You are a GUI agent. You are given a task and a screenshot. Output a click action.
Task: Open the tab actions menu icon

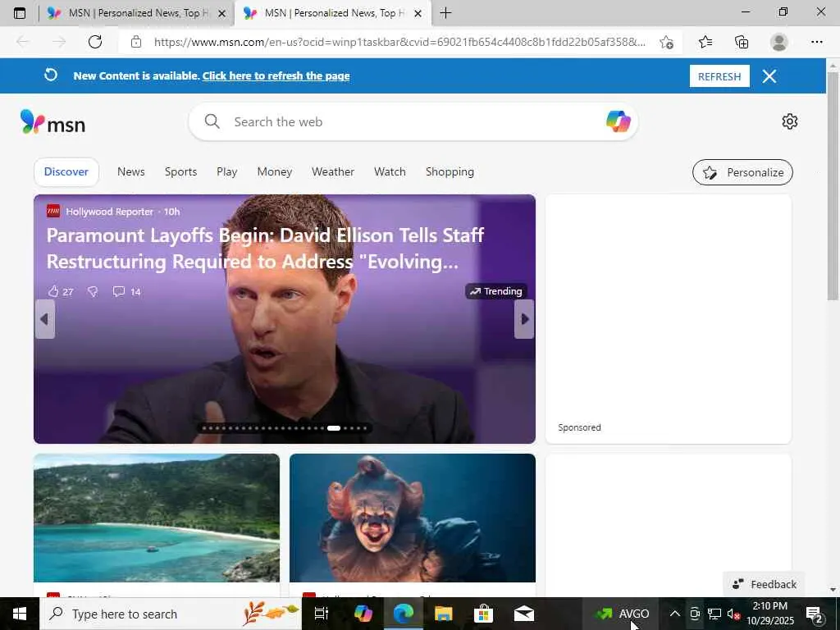[20, 13]
